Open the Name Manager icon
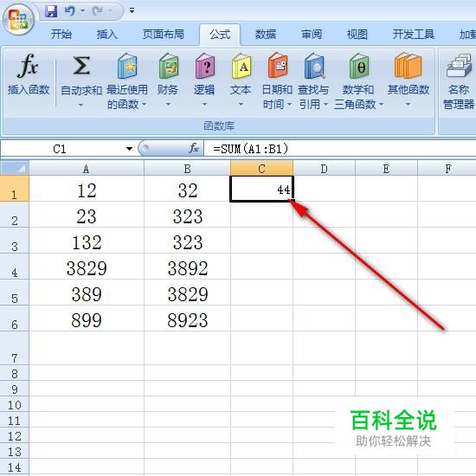 [x=459, y=66]
